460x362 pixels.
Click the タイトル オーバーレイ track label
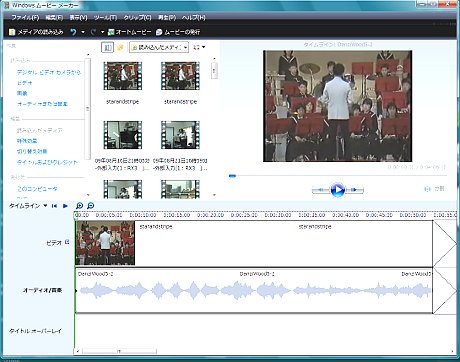35,331
